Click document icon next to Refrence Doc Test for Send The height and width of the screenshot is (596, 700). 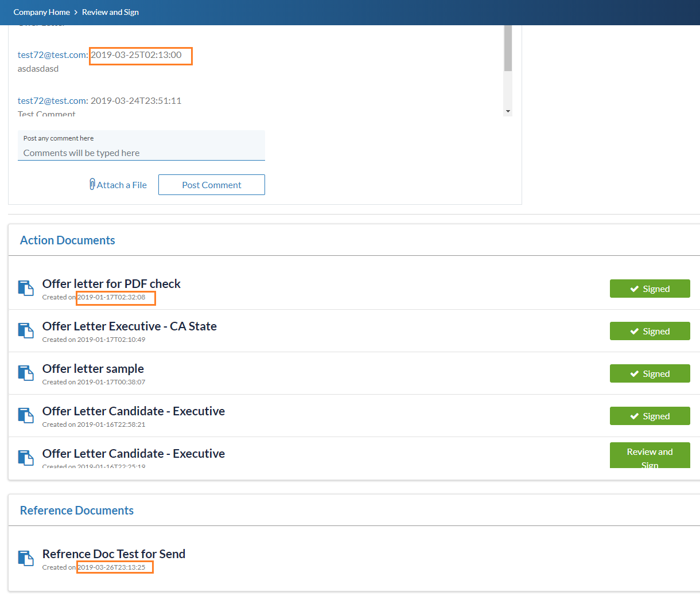pos(26,558)
